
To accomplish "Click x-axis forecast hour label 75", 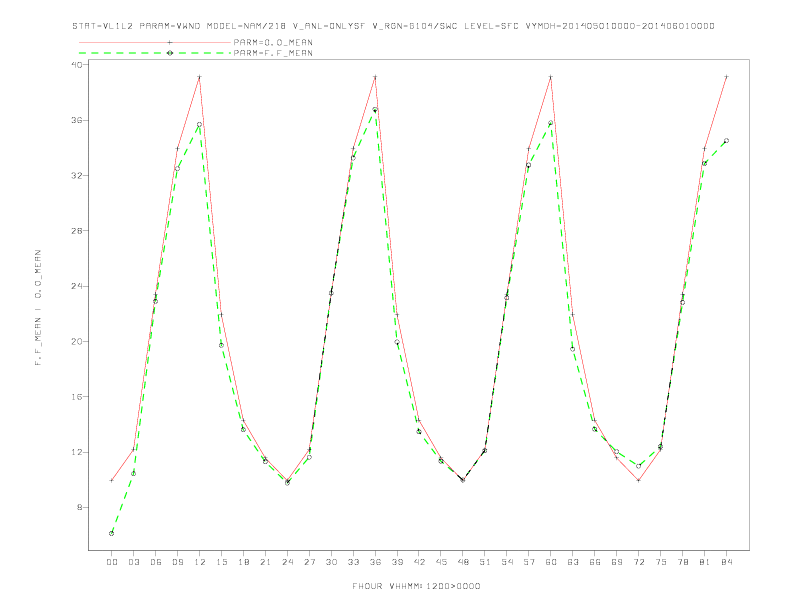I will (x=661, y=562).
